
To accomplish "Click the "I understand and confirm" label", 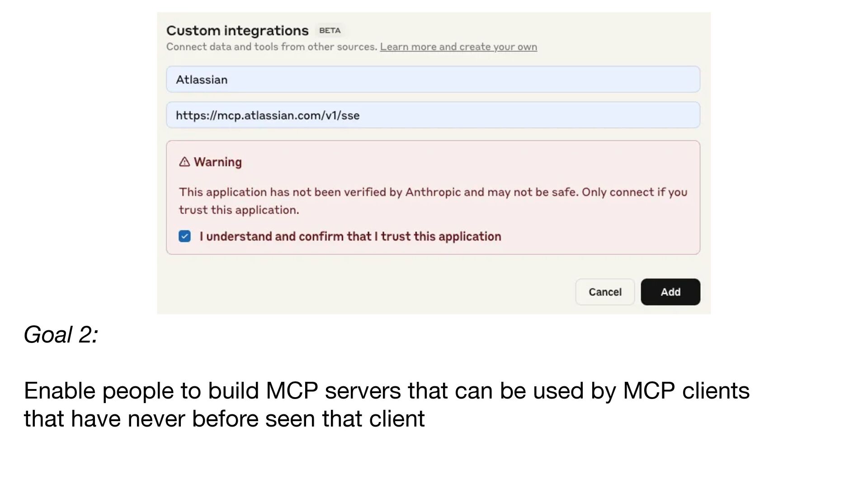I will click(350, 236).
